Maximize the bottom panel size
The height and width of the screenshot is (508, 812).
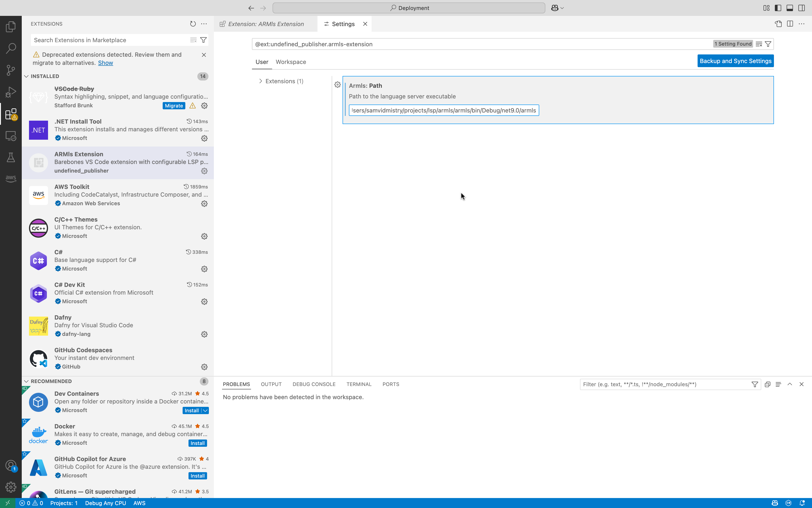pos(790,384)
